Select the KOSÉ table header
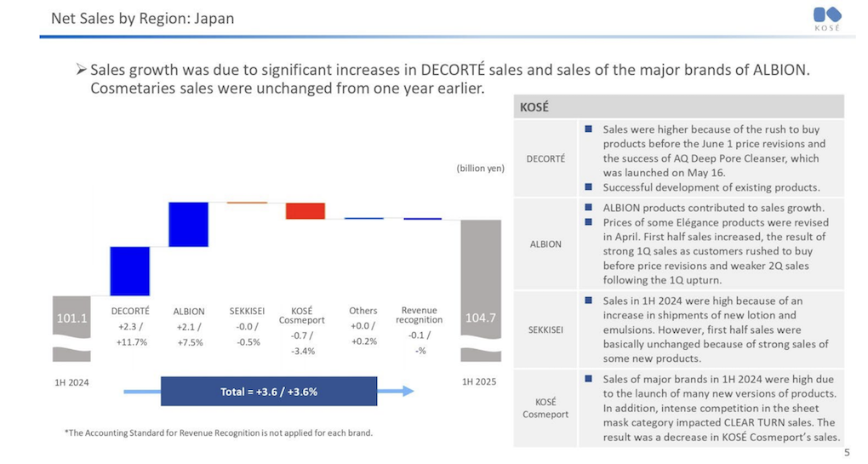This screenshot has height=464, width=868. 679,107
